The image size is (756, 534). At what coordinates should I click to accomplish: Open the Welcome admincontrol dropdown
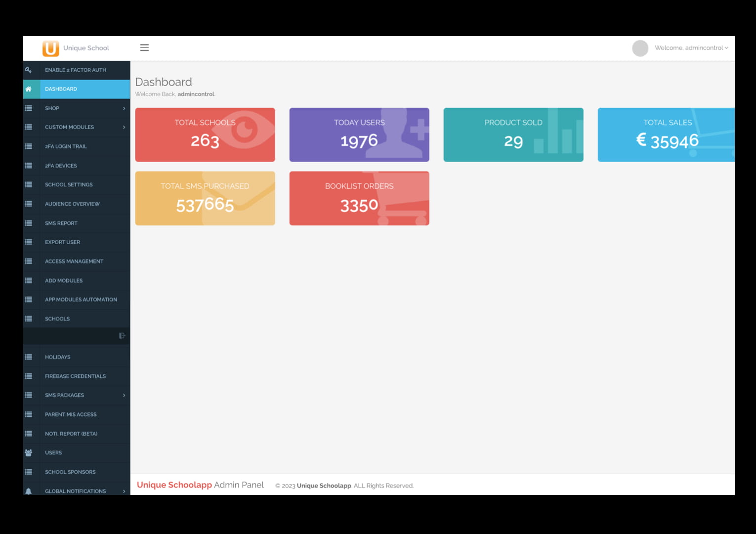(691, 48)
